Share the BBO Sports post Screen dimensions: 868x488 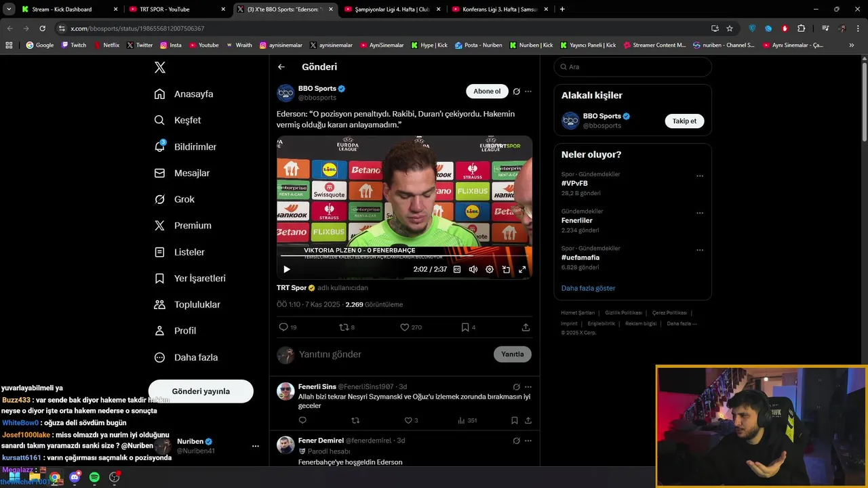click(526, 327)
